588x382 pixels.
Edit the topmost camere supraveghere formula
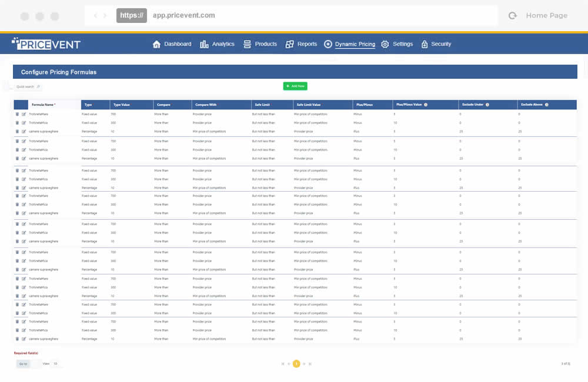24,131
